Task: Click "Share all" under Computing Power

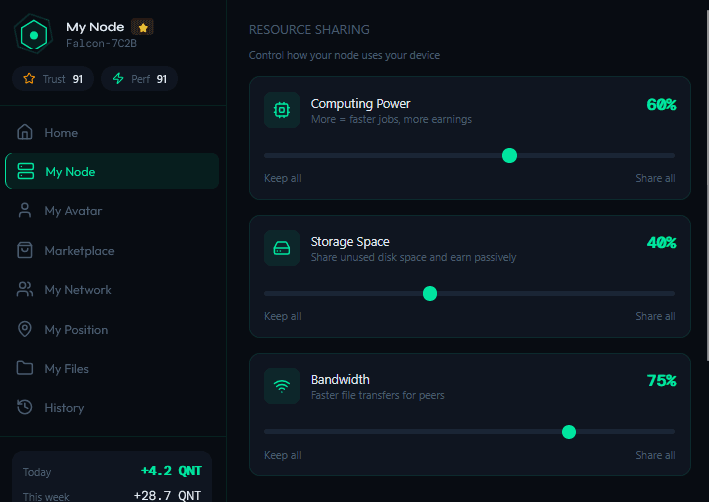Action: pos(655,178)
